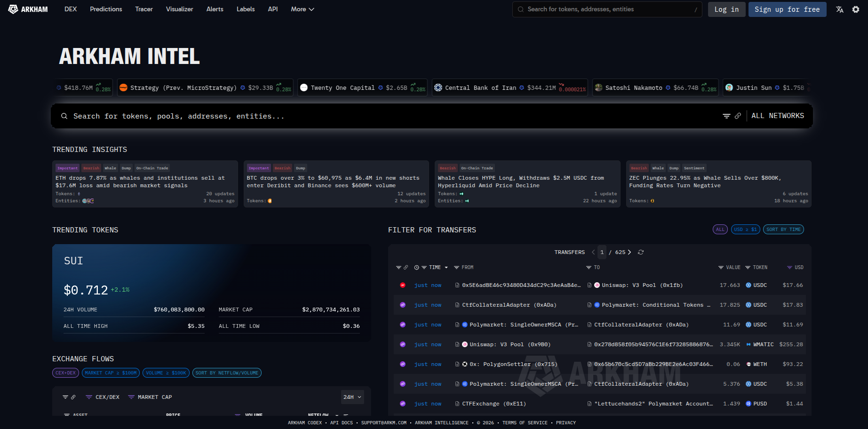Open ETH drops 7.87% insight card

145,184
